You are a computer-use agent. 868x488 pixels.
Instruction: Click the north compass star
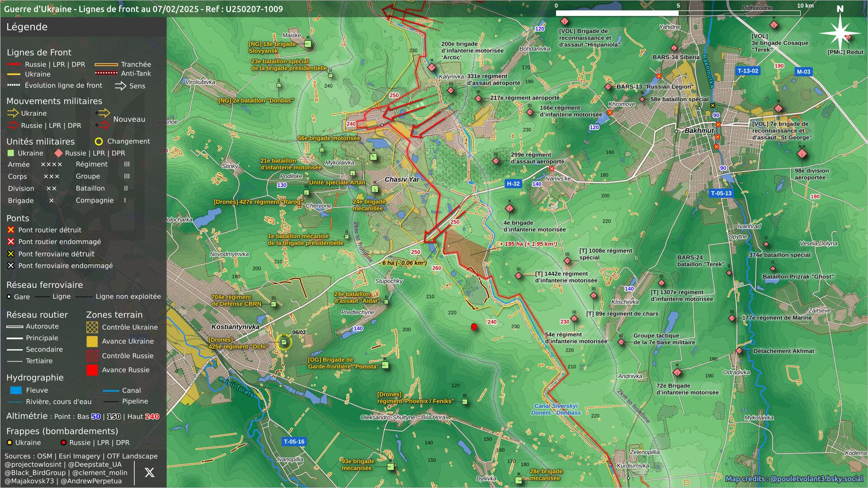840,33
